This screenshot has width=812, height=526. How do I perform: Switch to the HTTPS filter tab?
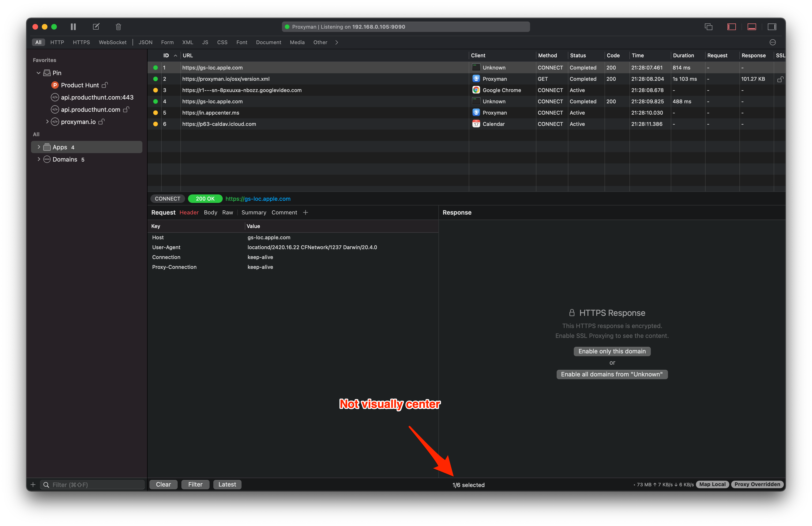81,42
